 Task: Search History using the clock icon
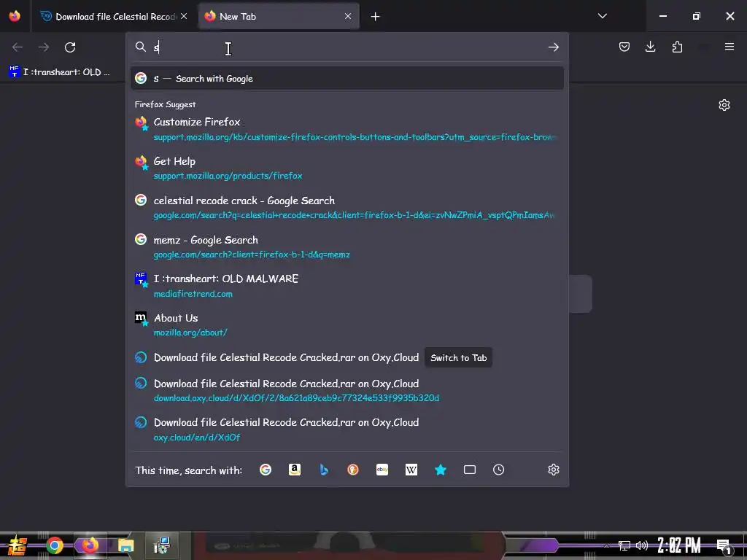[x=499, y=470]
